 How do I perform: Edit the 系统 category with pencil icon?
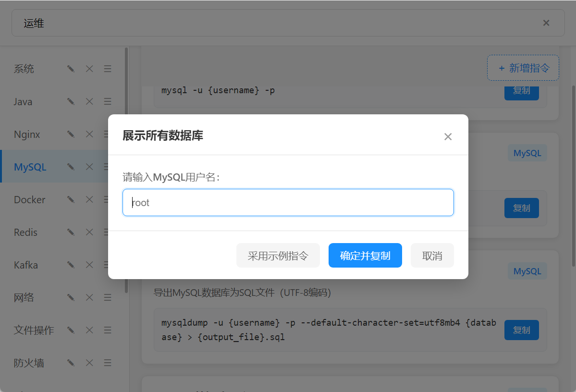71,69
